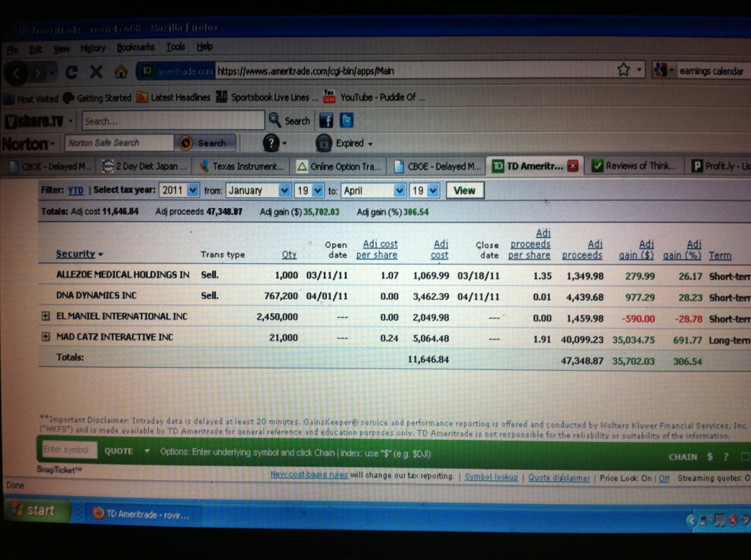This screenshot has width=751, height=560.
Task: Open the Most Visited bookmarks folder
Action: pyautogui.click(x=31, y=99)
